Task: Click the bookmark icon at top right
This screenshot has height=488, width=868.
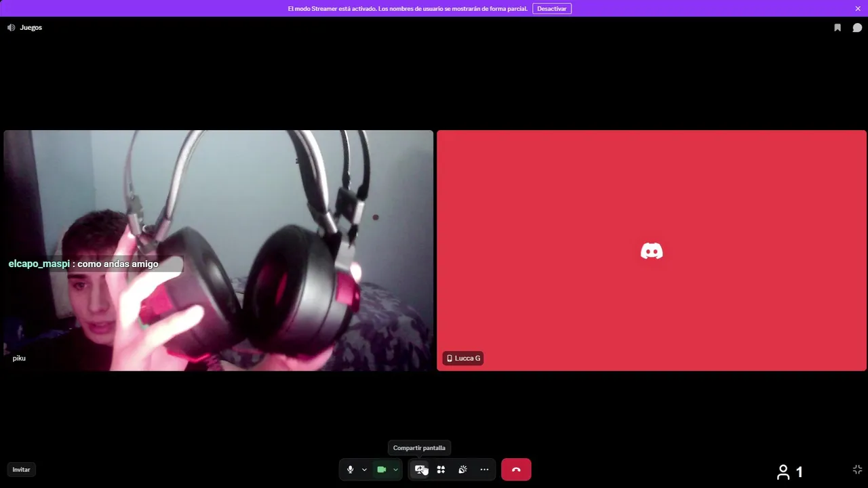Action: click(x=837, y=28)
